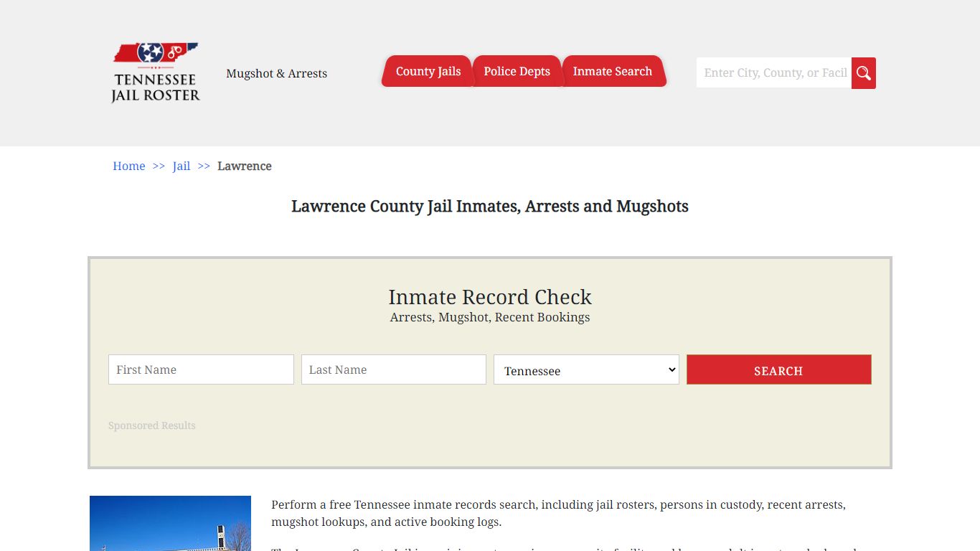Click into the First Name field
The width and height of the screenshot is (980, 551).
tap(201, 369)
